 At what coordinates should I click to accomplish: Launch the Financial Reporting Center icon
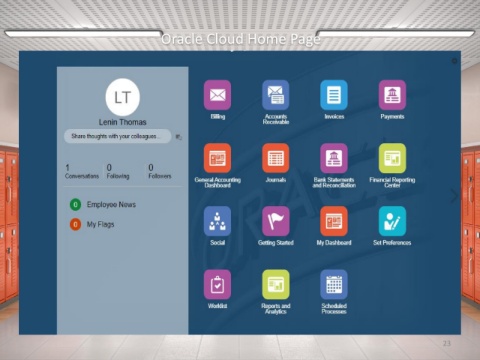[392, 158]
